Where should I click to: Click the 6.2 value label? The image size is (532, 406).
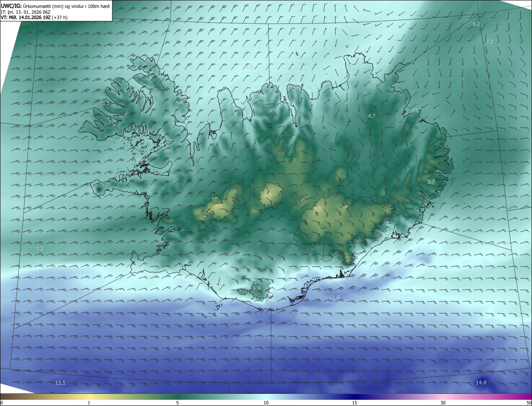(x=476, y=24)
